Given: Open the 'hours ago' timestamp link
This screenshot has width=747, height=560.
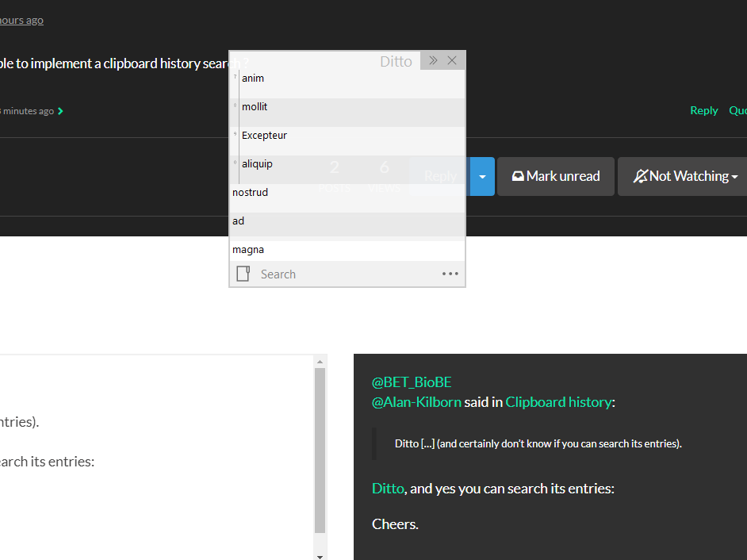Looking at the screenshot, I should coord(21,20).
